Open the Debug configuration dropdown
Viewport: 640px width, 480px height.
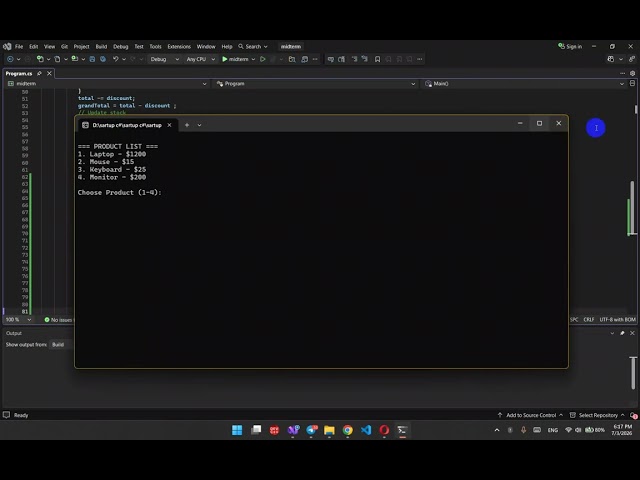(164, 59)
